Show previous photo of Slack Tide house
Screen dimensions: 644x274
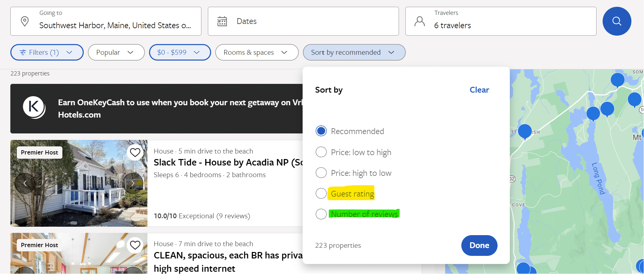coord(25,183)
